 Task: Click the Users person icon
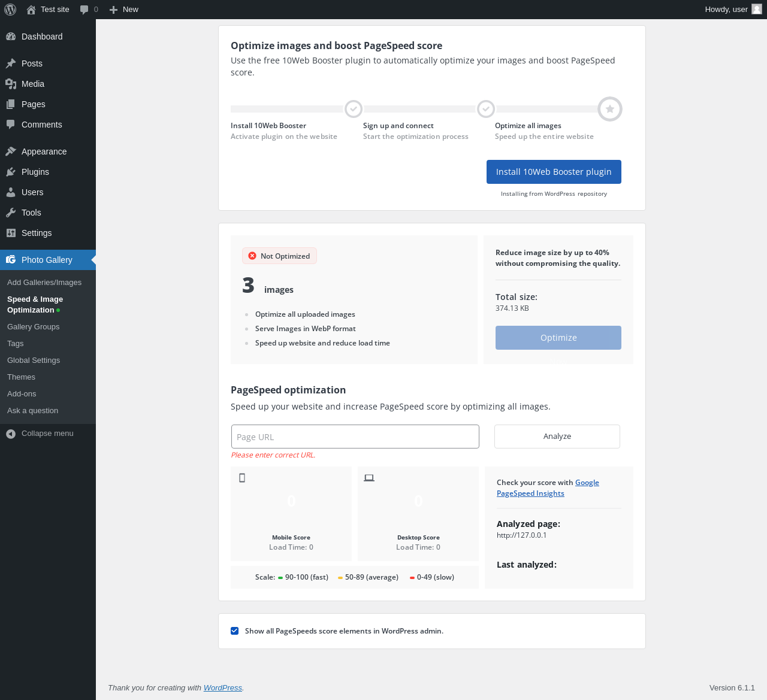pos(11,192)
